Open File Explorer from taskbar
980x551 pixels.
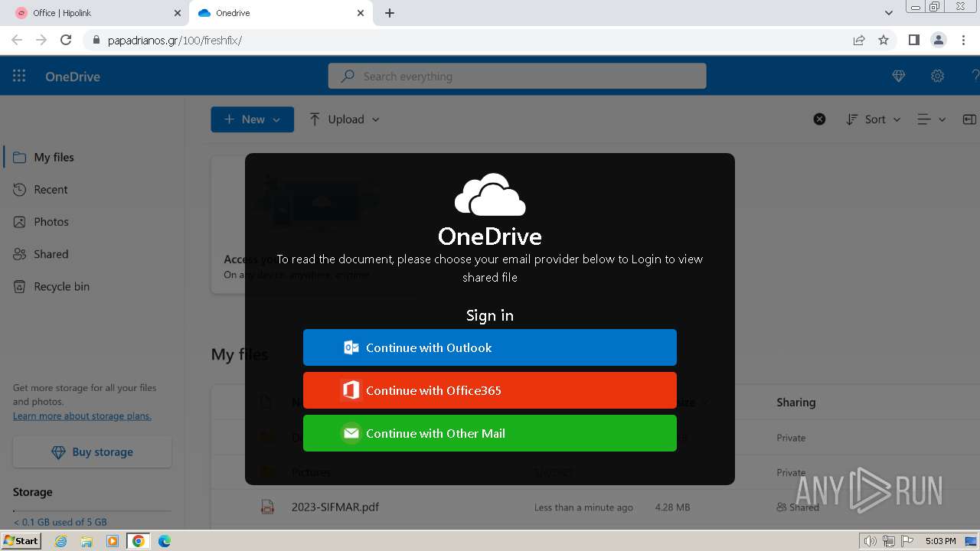tap(87, 541)
